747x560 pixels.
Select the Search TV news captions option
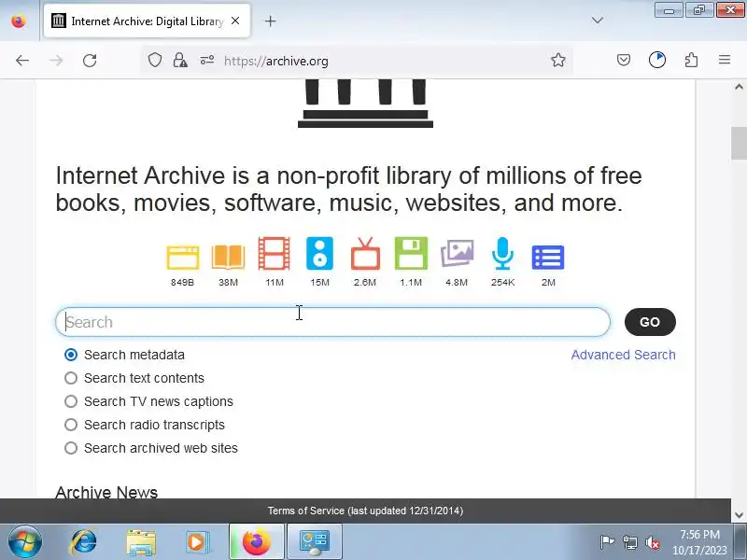[x=71, y=401]
